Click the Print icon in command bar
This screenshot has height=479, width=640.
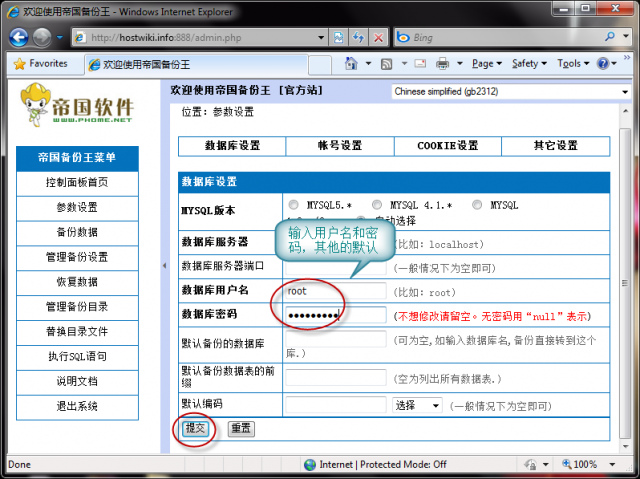(x=443, y=63)
